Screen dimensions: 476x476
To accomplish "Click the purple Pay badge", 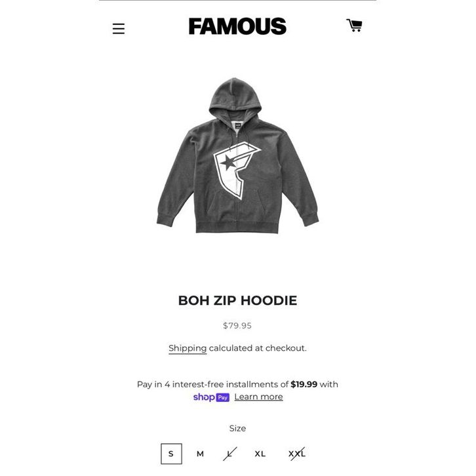I will coord(222,397).
